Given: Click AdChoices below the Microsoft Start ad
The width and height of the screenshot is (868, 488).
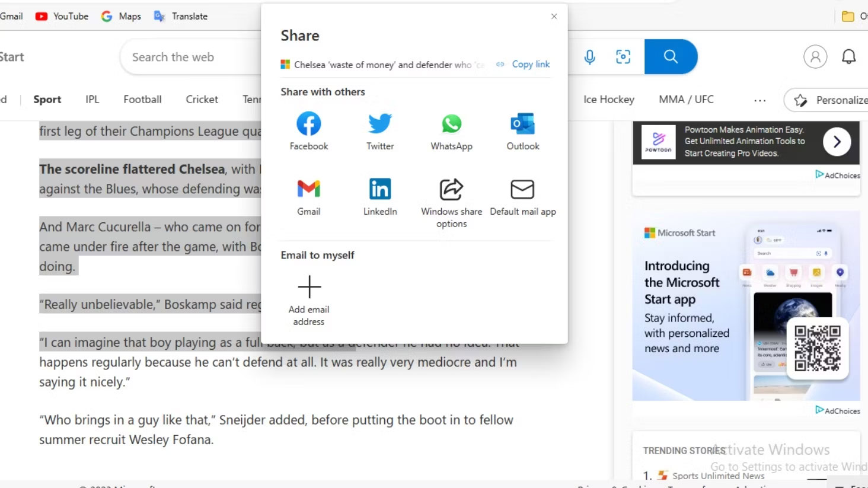Looking at the screenshot, I should pyautogui.click(x=837, y=410).
